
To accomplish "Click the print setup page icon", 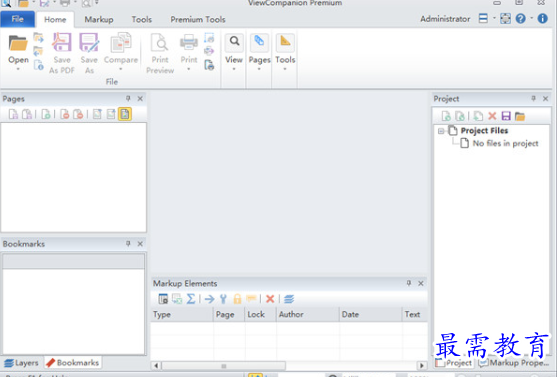I will tap(209, 65).
